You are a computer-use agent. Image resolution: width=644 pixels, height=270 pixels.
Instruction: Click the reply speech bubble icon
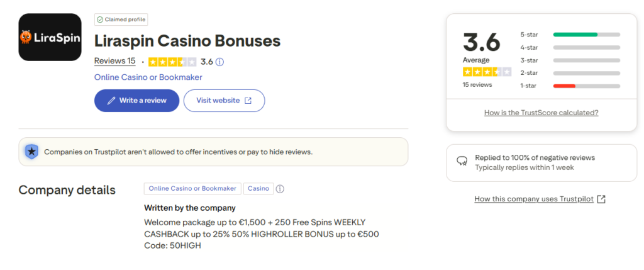462,162
